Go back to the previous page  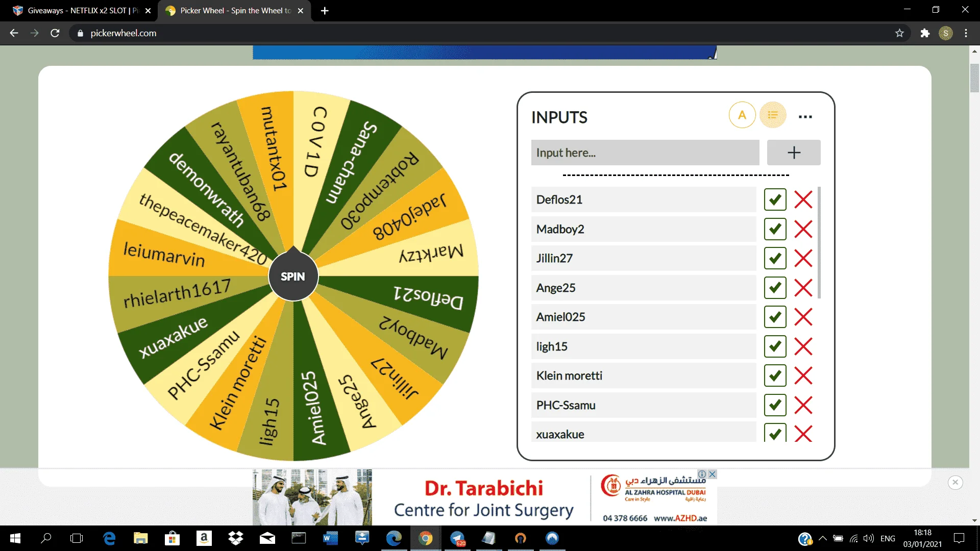pos(14,33)
